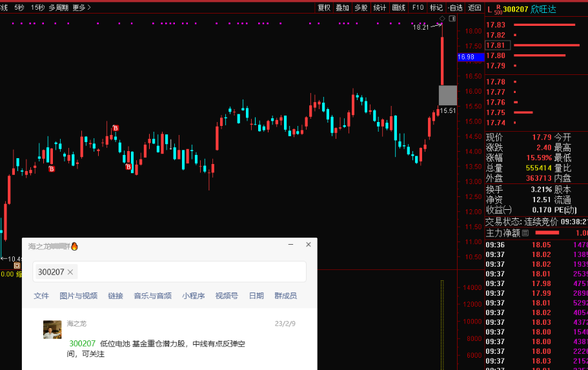Viewport: 588px width, 370px height.
Task: Click the R 500 badge before the stock code
Action: coord(498,10)
